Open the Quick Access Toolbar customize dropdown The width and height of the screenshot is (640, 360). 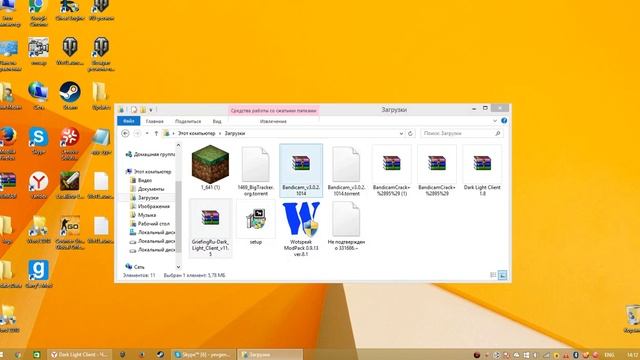[151, 110]
